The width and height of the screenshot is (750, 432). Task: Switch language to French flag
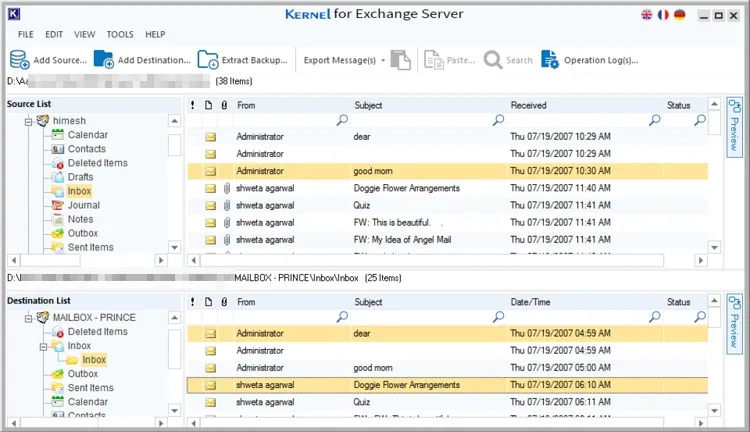[663, 15]
